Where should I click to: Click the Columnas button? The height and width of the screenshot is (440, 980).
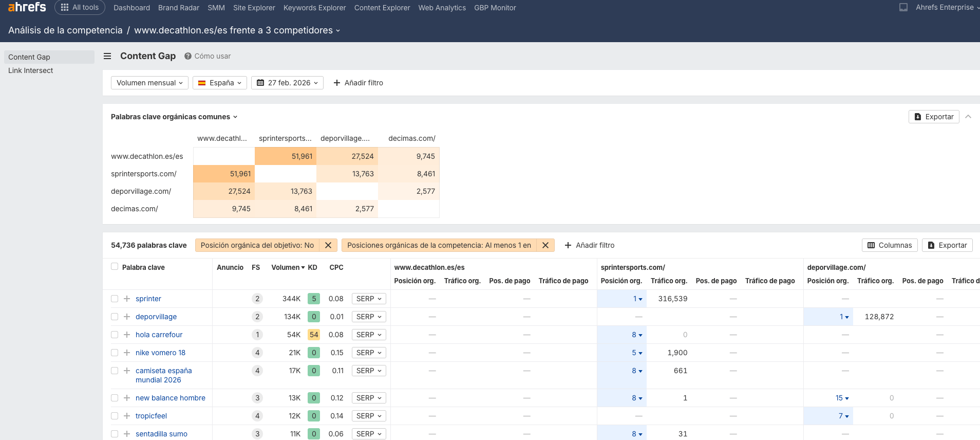coord(890,245)
